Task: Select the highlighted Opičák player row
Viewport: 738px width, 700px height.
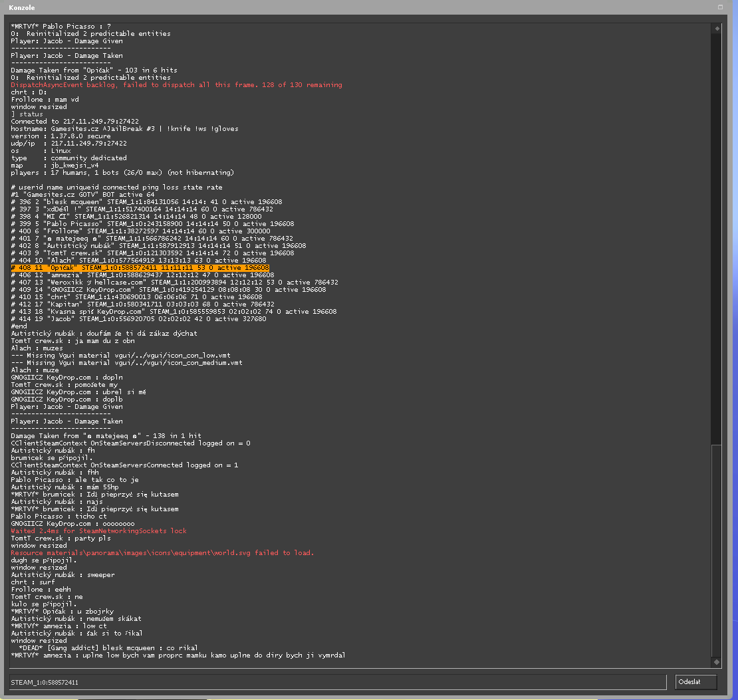Action: click(140, 267)
